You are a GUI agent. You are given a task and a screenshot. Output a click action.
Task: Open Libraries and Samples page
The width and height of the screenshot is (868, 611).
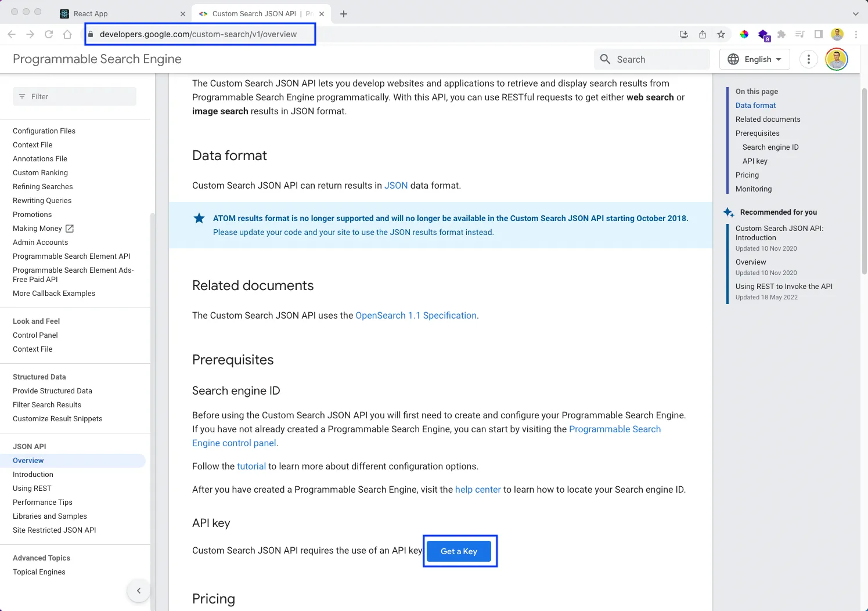click(x=50, y=516)
